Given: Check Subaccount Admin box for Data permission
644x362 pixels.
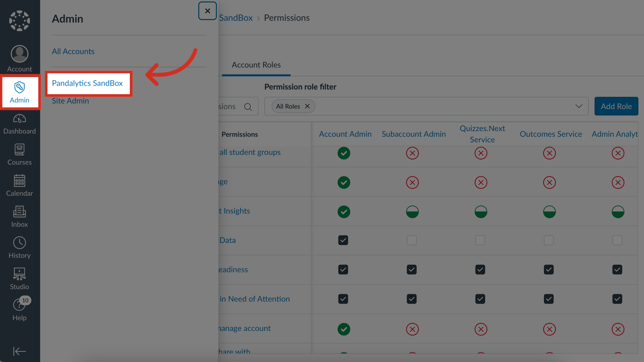Looking at the screenshot, I should [x=412, y=240].
